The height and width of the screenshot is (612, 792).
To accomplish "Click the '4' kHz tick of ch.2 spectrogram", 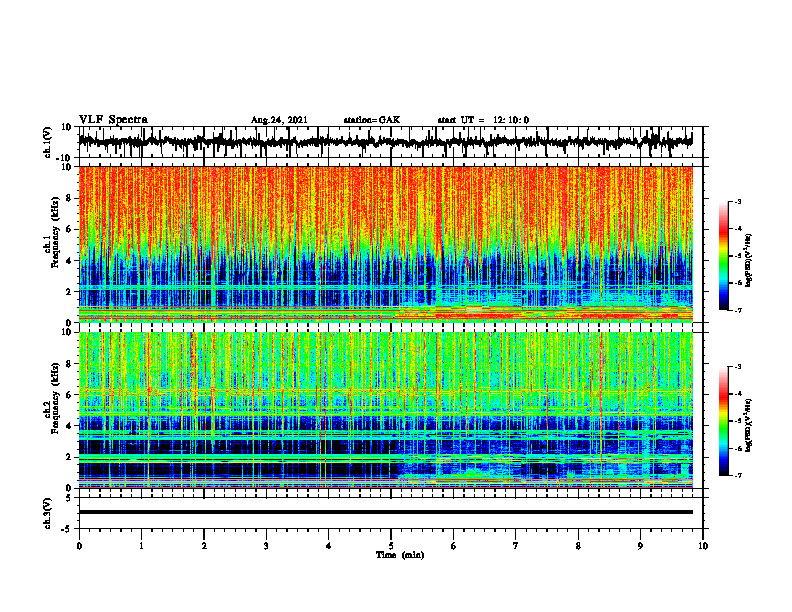I will pos(69,426).
